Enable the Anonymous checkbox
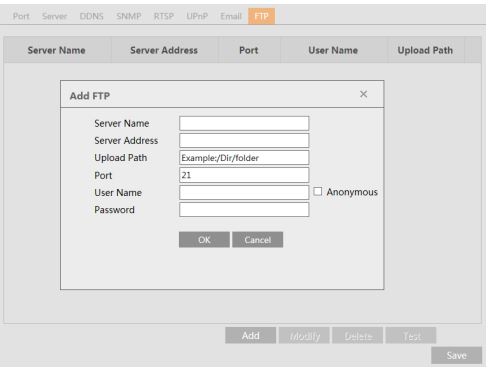This screenshot has width=497, height=371. pos(318,191)
